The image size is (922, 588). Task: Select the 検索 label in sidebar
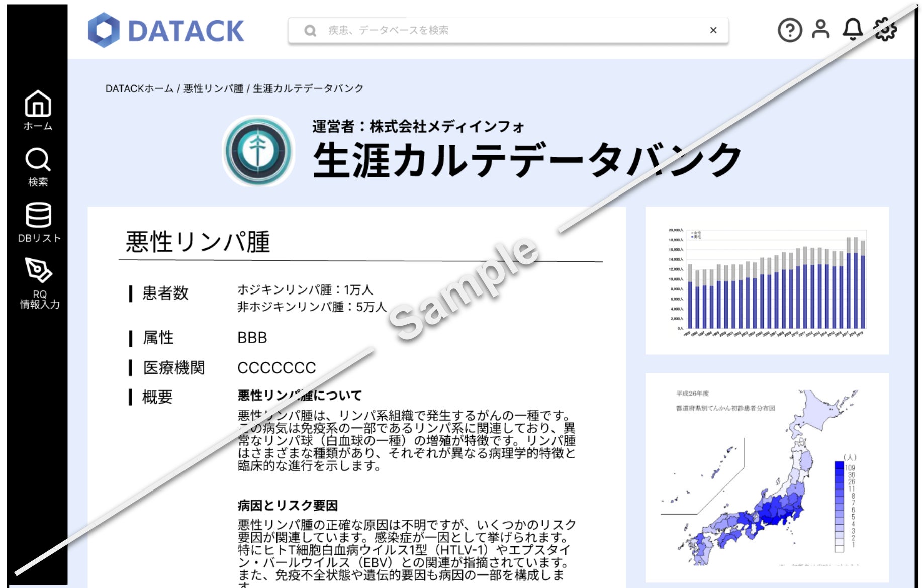point(38,182)
